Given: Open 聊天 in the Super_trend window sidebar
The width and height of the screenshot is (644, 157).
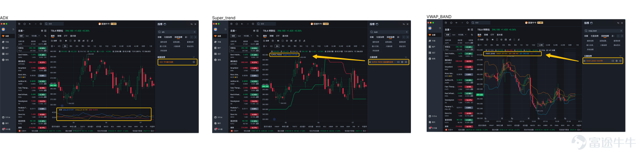Looking at the screenshot, I should (218, 123).
